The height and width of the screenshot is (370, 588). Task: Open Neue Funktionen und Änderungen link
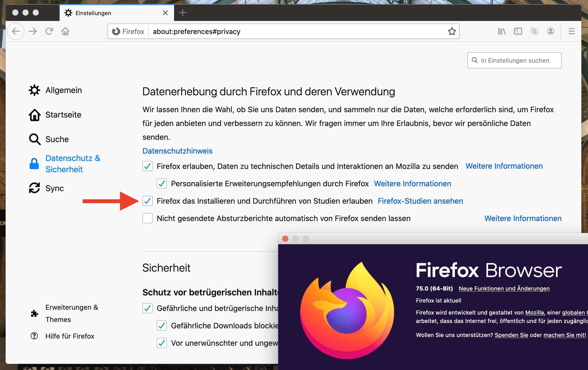504,288
